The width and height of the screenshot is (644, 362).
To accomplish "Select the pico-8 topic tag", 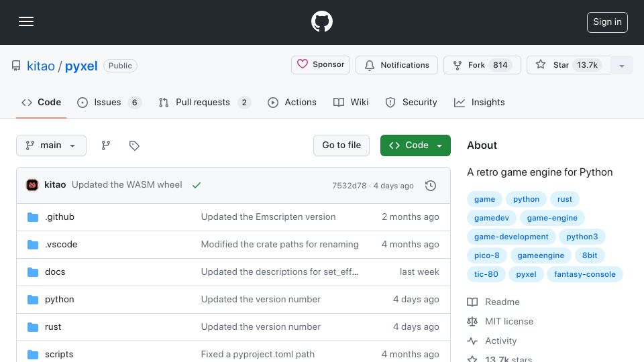I will tap(487, 255).
